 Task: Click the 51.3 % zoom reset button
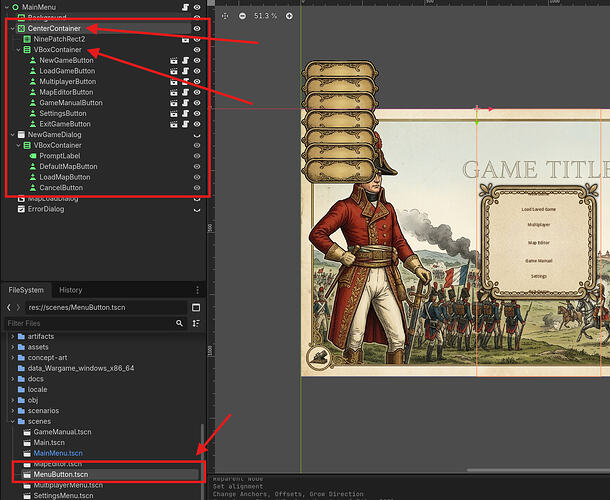coord(266,16)
